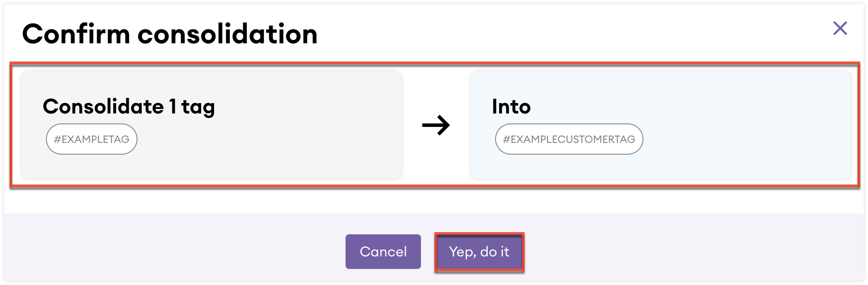Select the #EXAMPLECUSTOMERTAG tag pill

[569, 139]
